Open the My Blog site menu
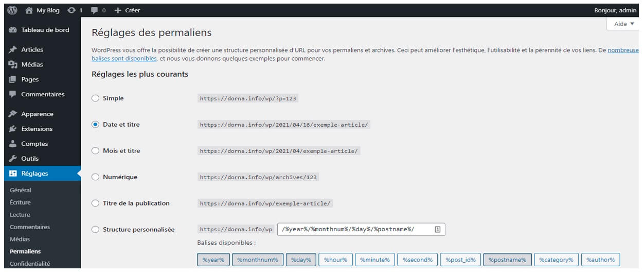Image resolution: width=644 pixels, height=274 pixels. click(x=48, y=10)
